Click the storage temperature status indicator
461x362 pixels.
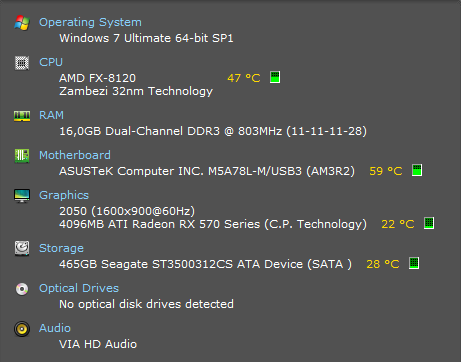click(414, 263)
